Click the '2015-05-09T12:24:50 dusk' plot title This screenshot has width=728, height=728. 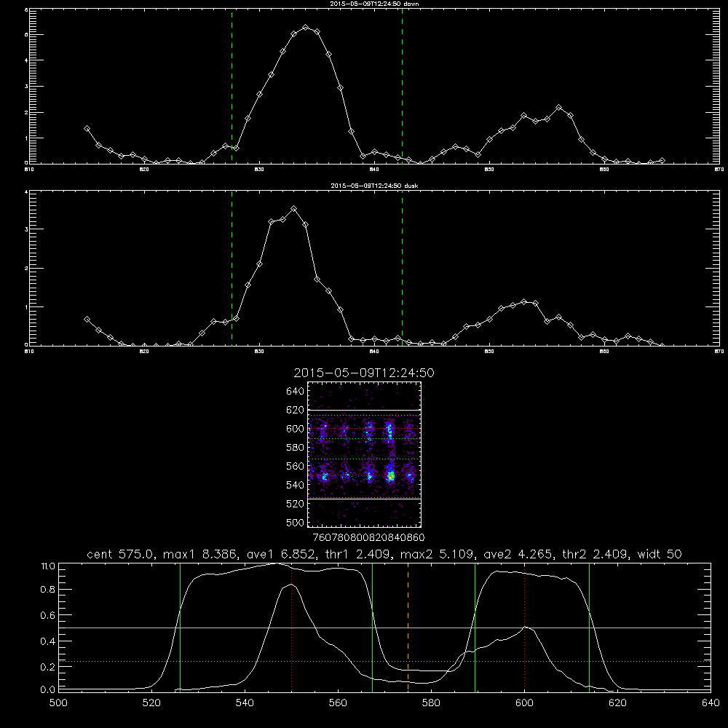coord(374,186)
